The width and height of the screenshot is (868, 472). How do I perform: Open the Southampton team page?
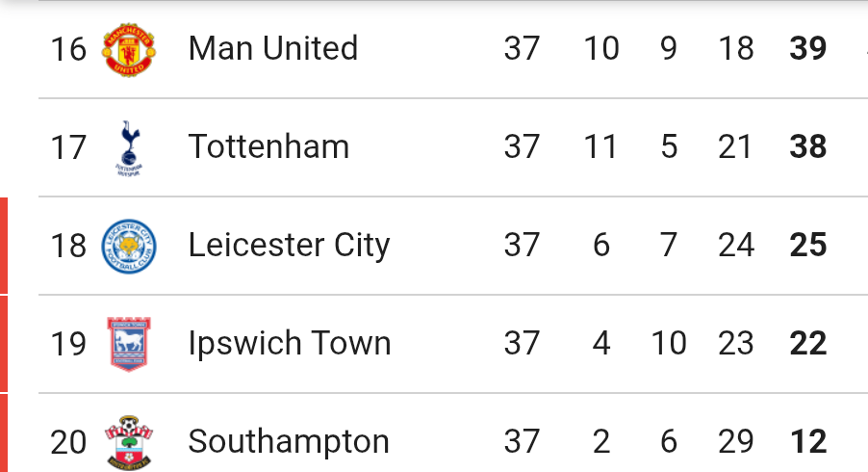click(289, 442)
